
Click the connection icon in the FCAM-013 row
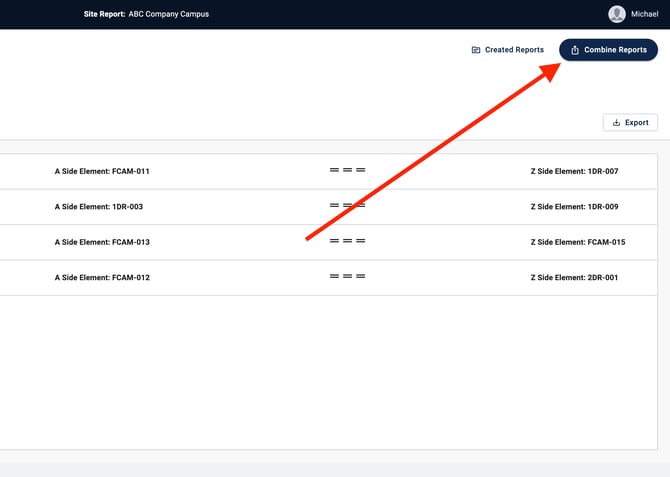click(347, 241)
